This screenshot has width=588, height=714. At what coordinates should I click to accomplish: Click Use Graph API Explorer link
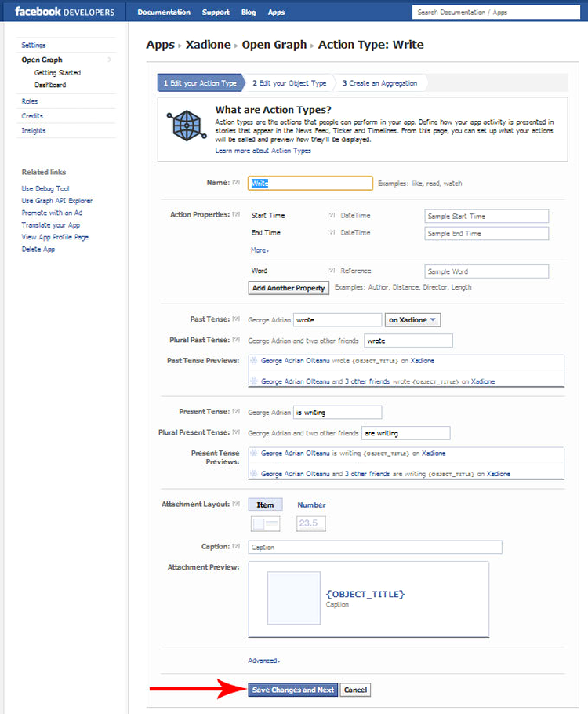(x=57, y=201)
